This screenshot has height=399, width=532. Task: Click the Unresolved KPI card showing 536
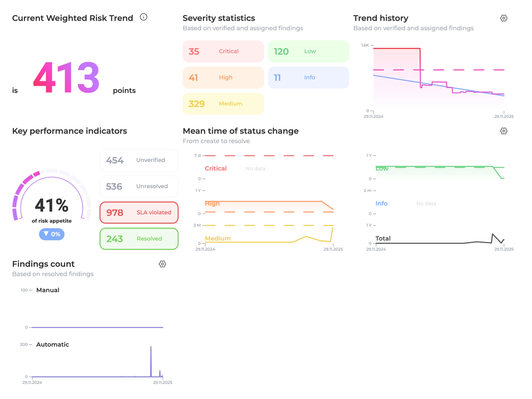pyautogui.click(x=139, y=186)
